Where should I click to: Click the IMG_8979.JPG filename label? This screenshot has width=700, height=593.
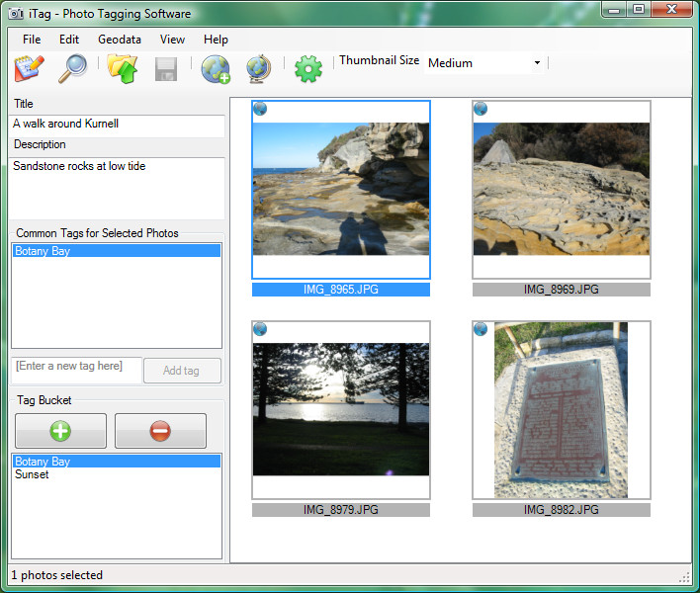(341, 510)
